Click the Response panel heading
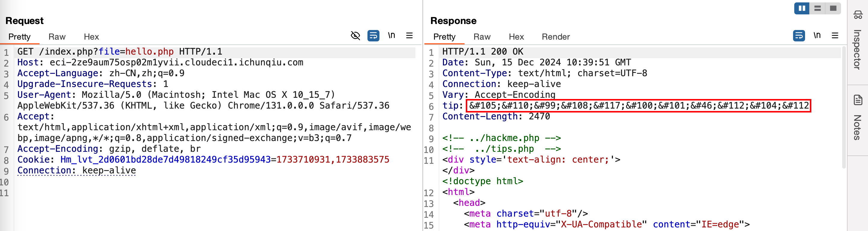Screen dimensions: 868x231 [x=453, y=21]
